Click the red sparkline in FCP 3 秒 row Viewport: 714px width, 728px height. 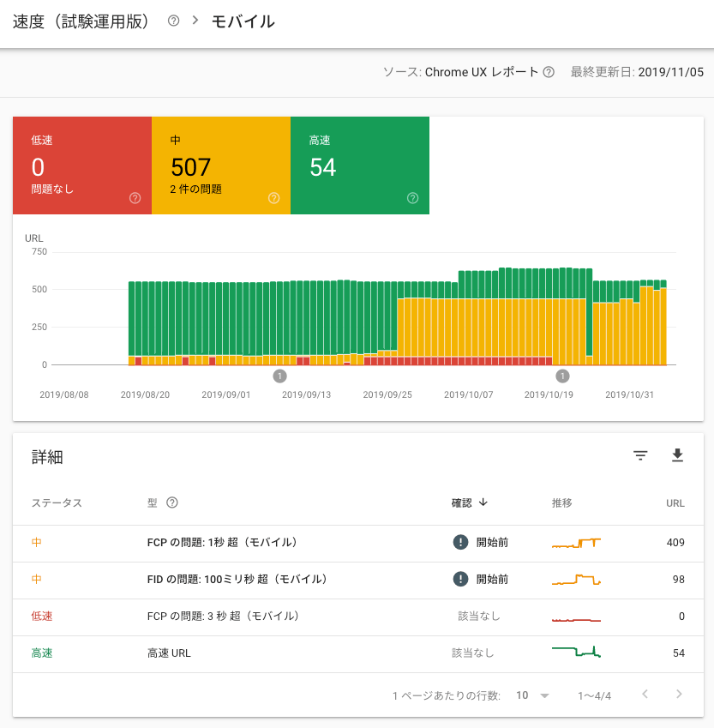[x=576, y=620]
